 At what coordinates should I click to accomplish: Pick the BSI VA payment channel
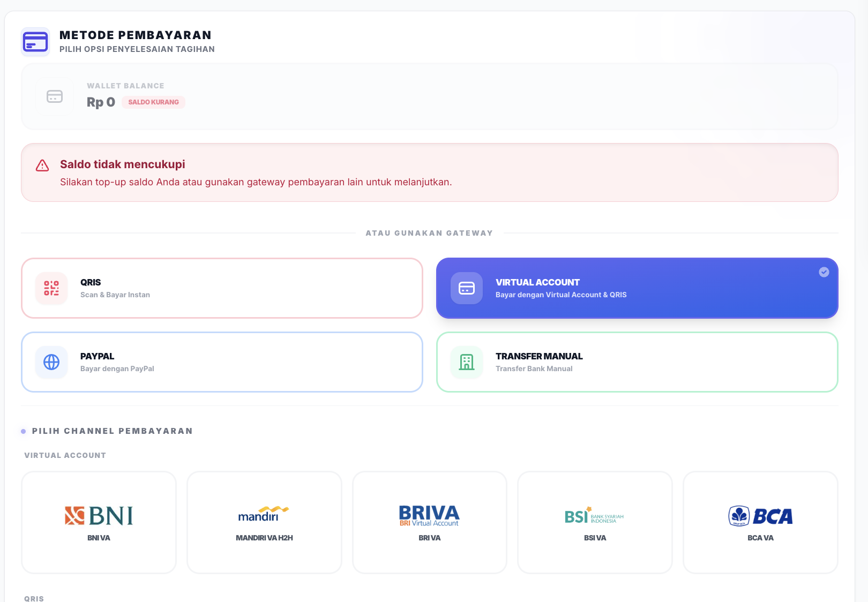(x=595, y=522)
